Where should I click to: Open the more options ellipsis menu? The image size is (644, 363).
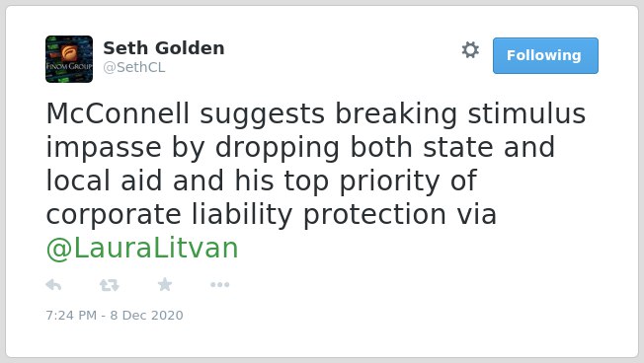[x=219, y=285]
